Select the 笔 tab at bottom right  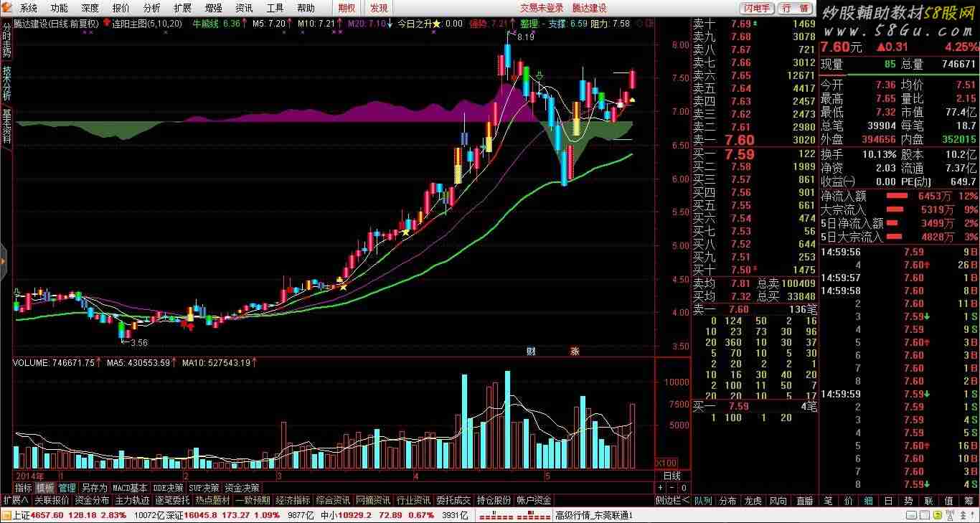pyautogui.click(x=829, y=501)
